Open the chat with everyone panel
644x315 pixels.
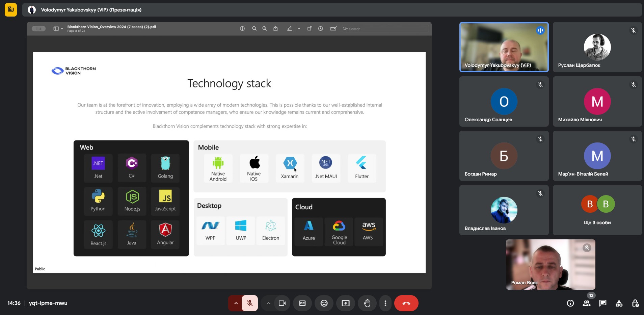(603, 303)
